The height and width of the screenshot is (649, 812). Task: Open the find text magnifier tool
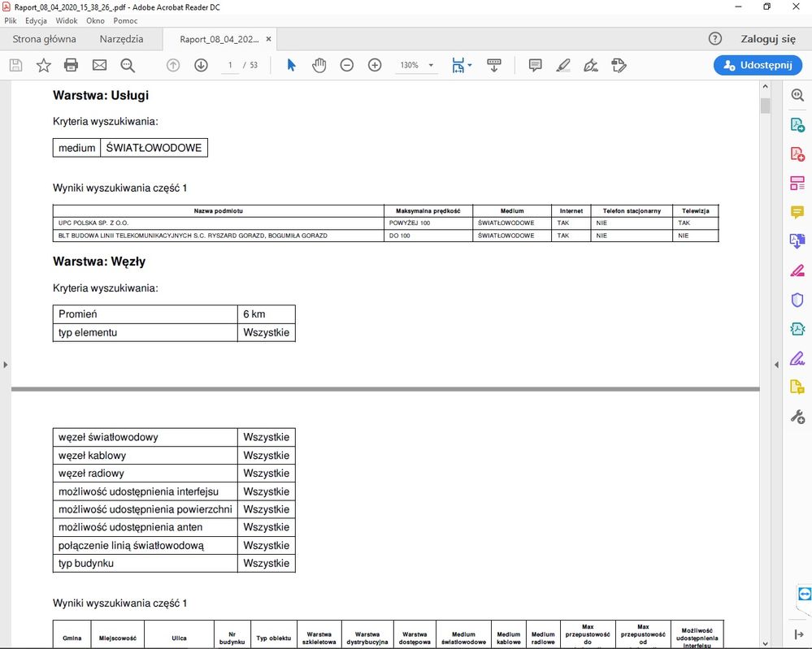tap(128, 65)
